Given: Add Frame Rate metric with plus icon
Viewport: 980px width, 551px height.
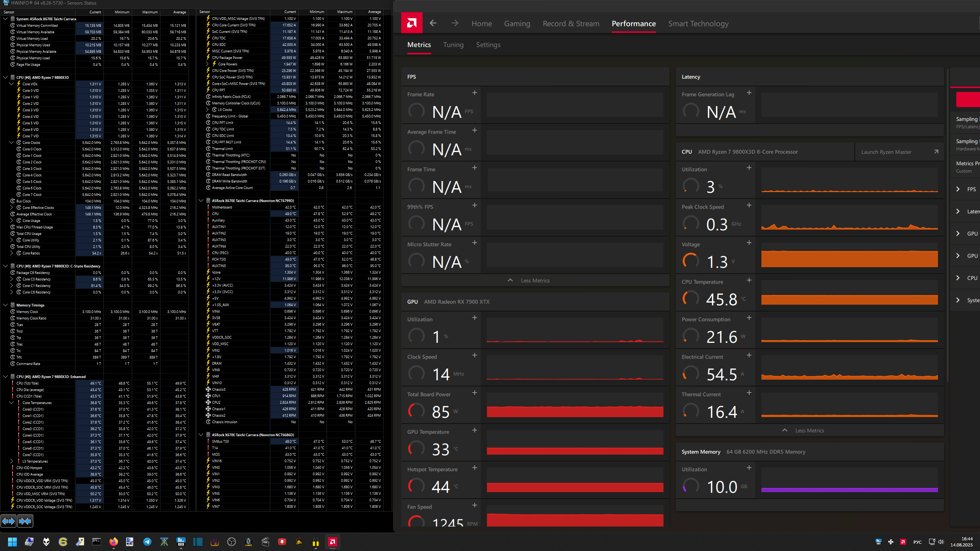Looking at the screenshot, I should pyautogui.click(x=474, y=93).
